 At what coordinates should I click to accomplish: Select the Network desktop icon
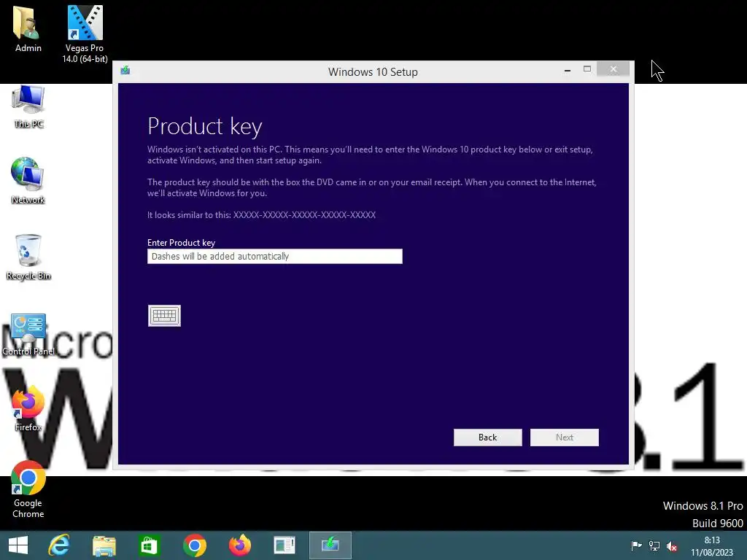tap(28, 181)
